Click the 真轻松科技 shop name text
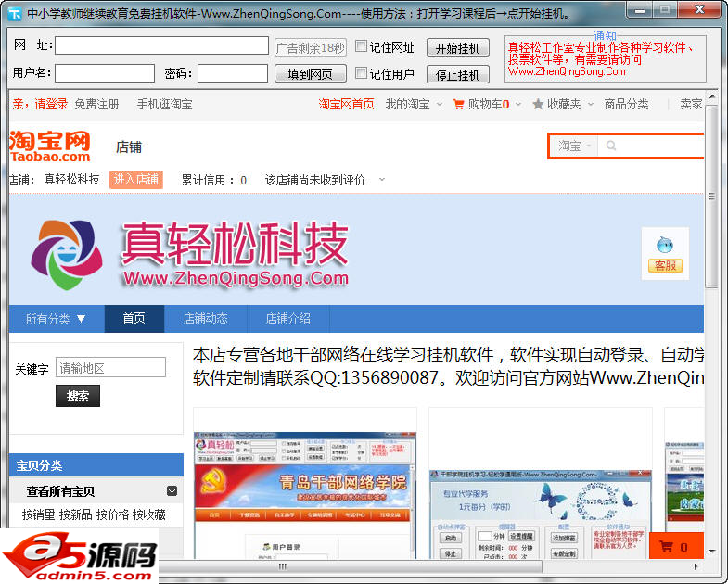This screenshot has height=584, width=728. point(71,179)
